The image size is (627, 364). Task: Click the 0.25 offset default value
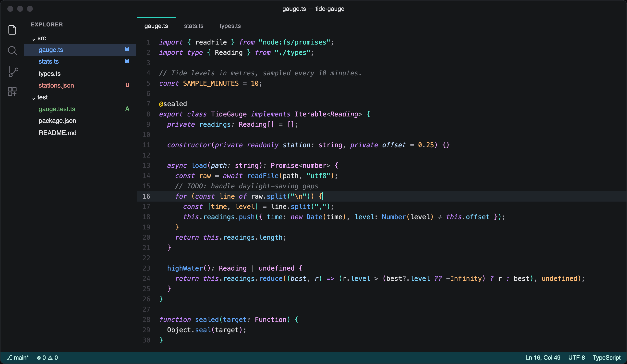click(426, 145)
